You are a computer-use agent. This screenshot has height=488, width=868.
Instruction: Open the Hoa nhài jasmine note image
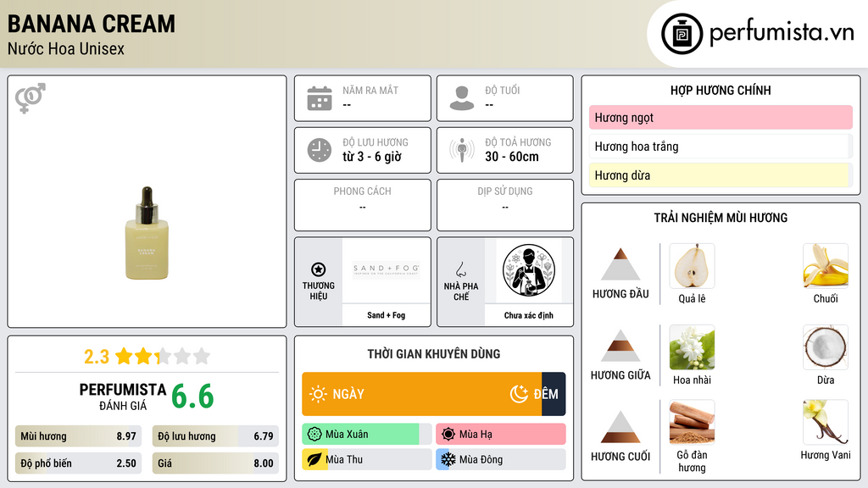(692, 347)
